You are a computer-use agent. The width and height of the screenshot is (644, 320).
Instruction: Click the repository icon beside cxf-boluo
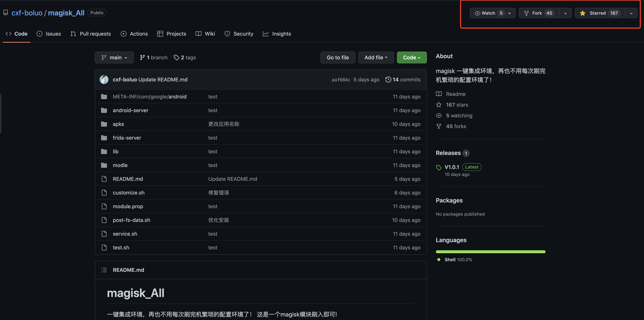tap(6, 12)
